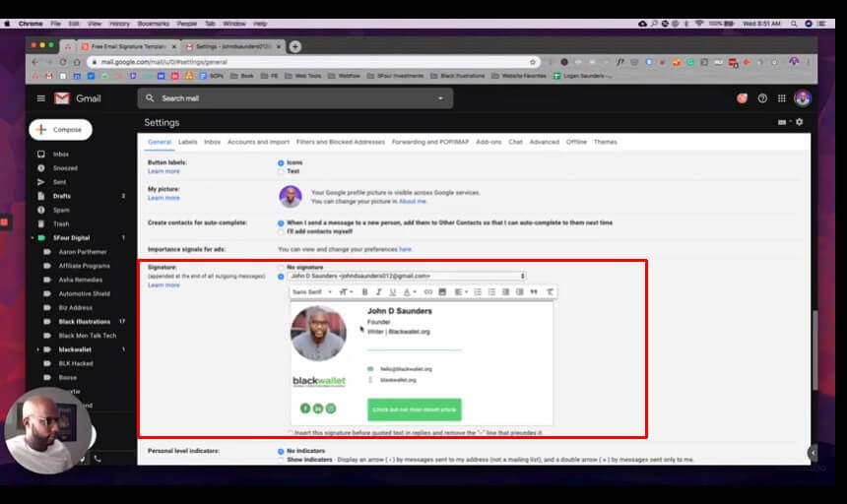Select Text for button labels
The width and height of the screenshot is (847, 504).
[x=281, y=171]
